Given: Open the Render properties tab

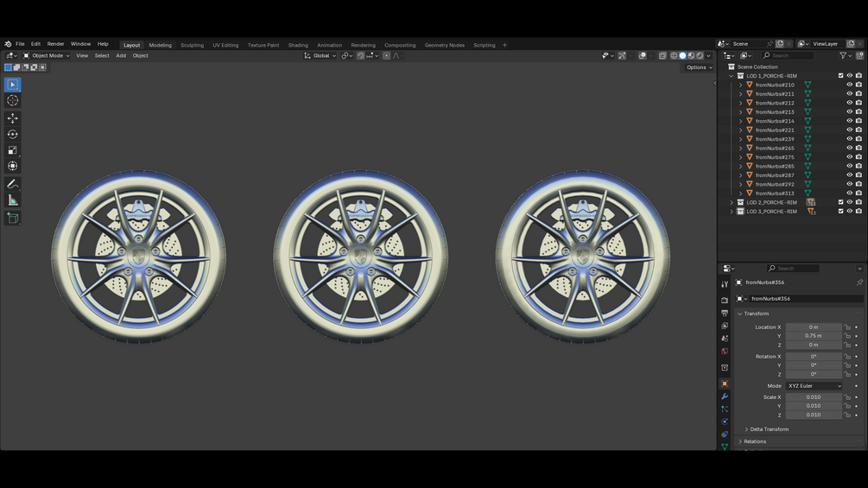Looking at the screenshot, I should coord(725,300).
